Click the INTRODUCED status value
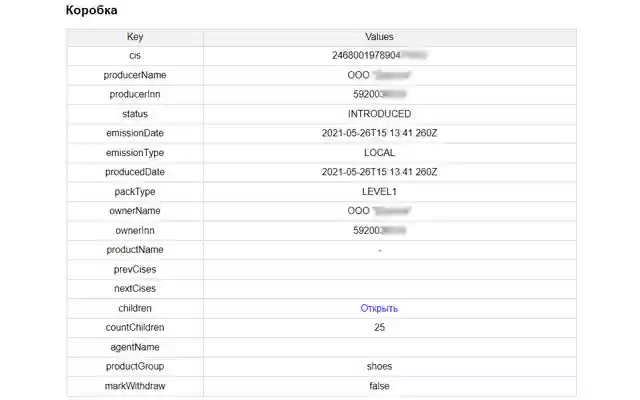This screenshot has width=640, height=400. pyautogui.click(x=379, y=114)
